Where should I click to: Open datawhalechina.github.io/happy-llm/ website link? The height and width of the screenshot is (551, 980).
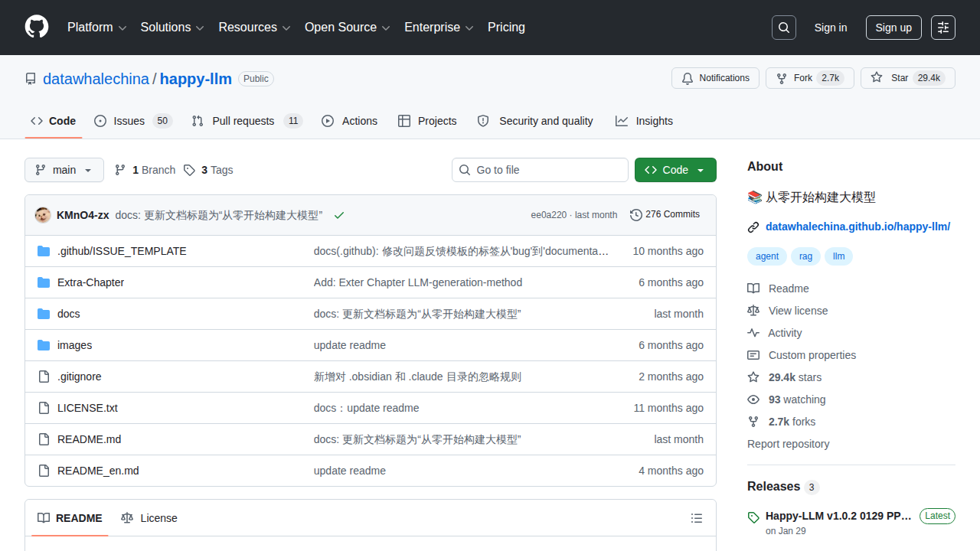tap(857, 227)
